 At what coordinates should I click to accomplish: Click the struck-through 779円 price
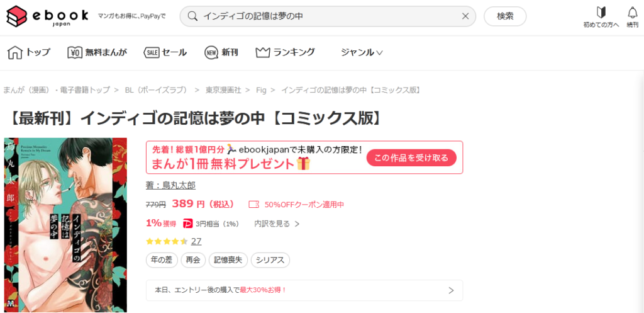(156, 204)
